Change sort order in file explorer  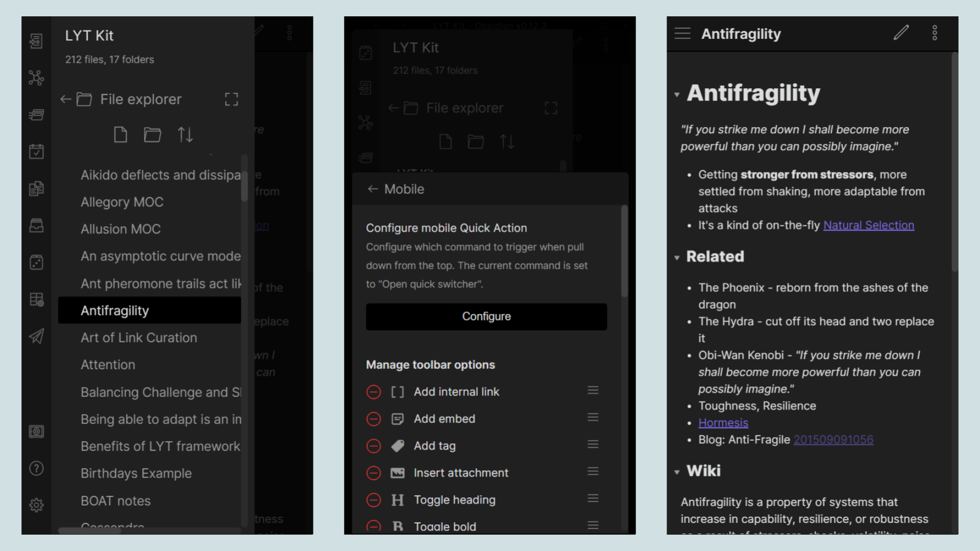tap(185, 135)
